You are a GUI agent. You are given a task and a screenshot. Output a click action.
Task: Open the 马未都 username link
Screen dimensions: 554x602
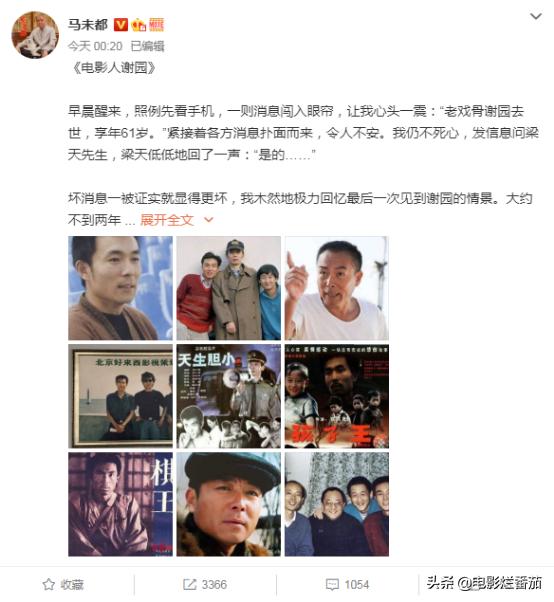pyautogui.click(x=88, y=25)
